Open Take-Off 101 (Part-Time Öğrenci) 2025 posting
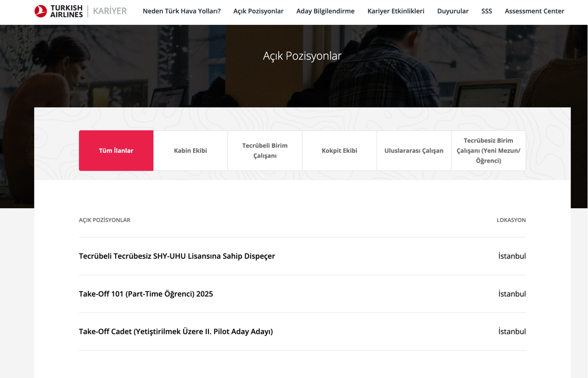Image resolution: width=588 pixels, height=378 pixels. (x=146, y=294)
